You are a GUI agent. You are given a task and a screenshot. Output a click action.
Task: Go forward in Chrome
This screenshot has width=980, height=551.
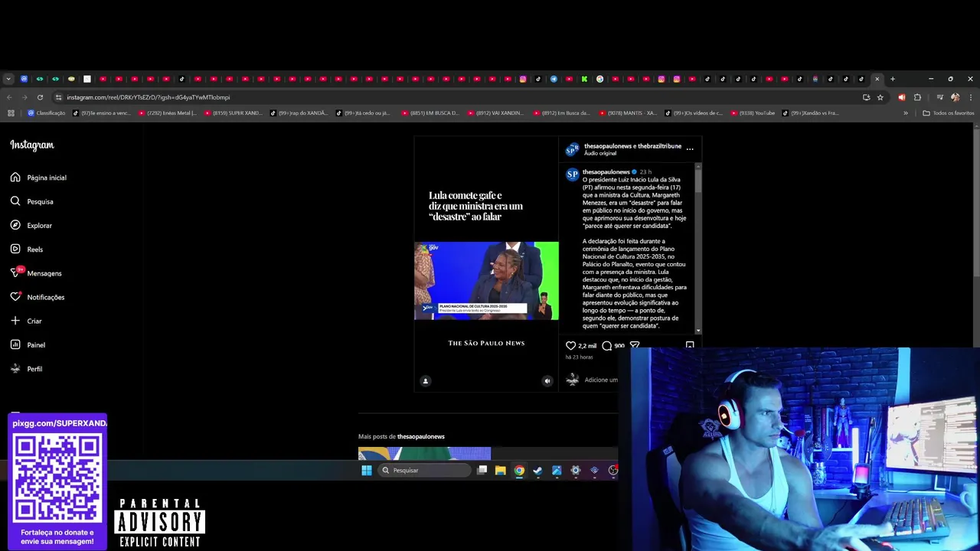(x=24, y=97)
